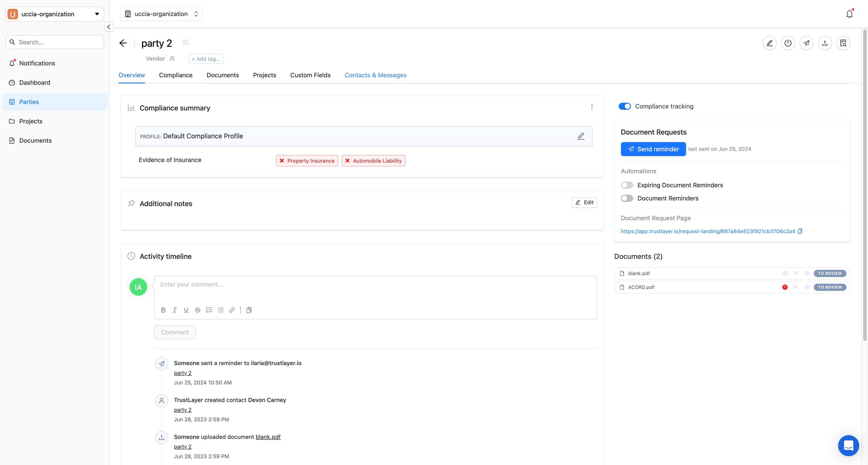Viewport: 868px width, 465px height.
Task: Click the paper-plane send request icon
Action: 806,43
